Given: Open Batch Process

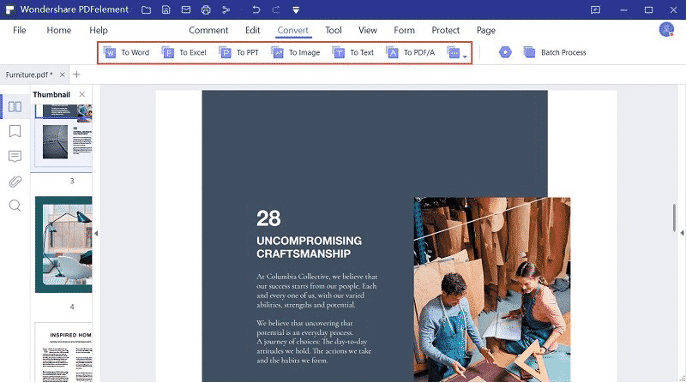Looking at the screenshot, I should 555,53.
